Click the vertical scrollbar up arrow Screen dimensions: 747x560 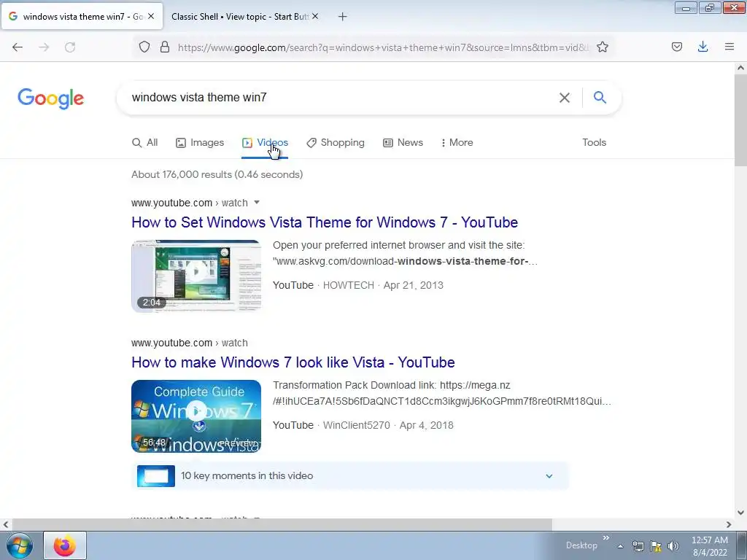[740, 68]
